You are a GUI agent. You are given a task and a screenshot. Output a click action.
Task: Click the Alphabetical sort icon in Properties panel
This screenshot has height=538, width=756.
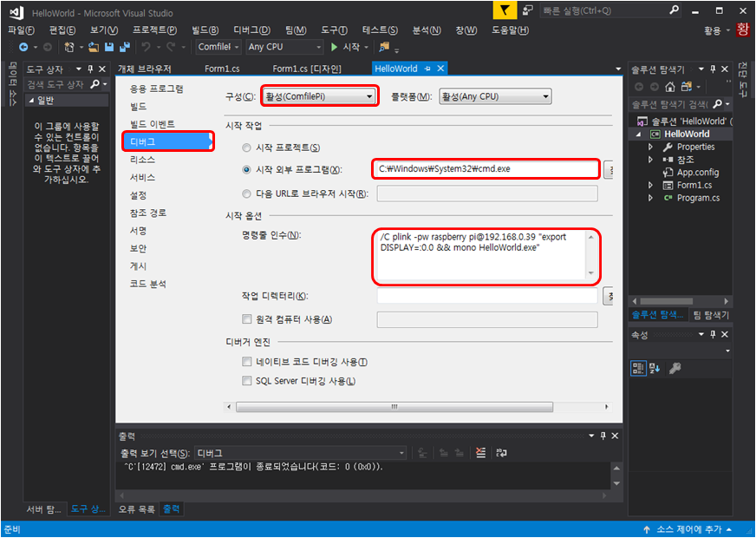click(x=655, y=369)
